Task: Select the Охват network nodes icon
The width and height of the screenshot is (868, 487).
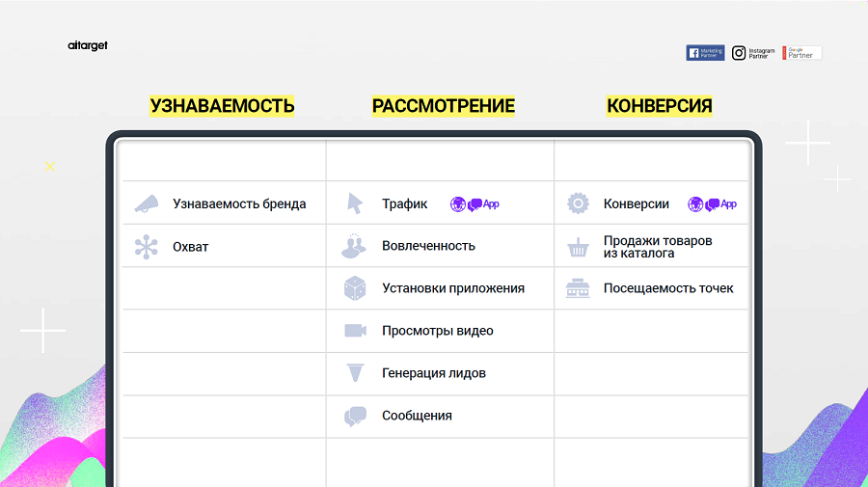Action: 146,247
